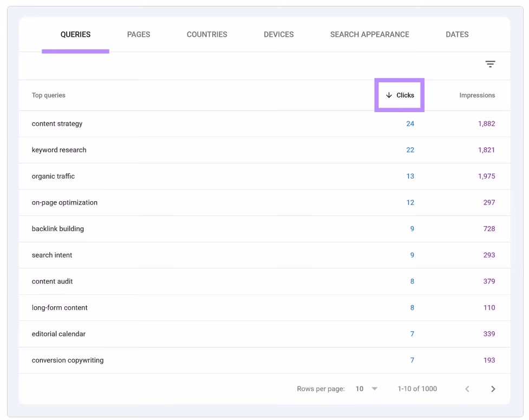Switch to the Dates tab

(457, 35)
